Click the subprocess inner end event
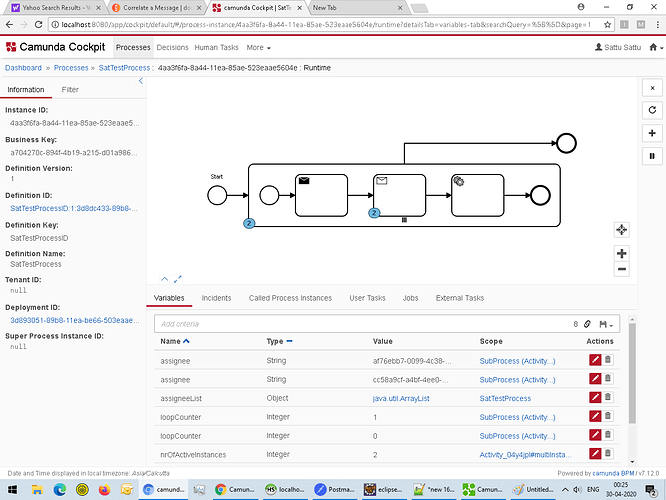Viewport: 666px width, 500px height. click(540, 195)
